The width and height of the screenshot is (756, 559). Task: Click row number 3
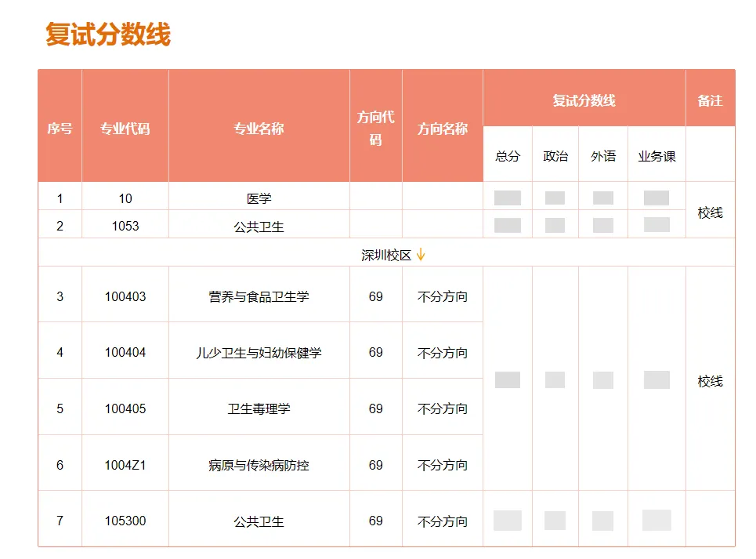coord(60,296)
